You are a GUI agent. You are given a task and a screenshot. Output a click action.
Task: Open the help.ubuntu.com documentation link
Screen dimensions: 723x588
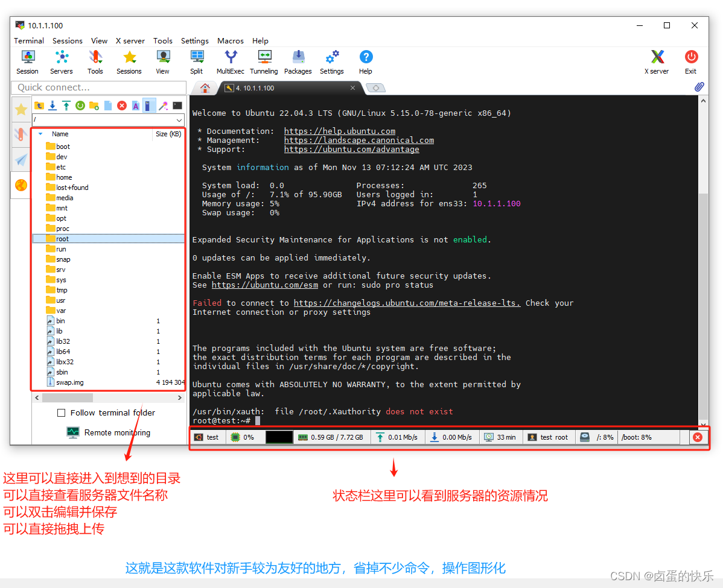click(x=339, y=131)
